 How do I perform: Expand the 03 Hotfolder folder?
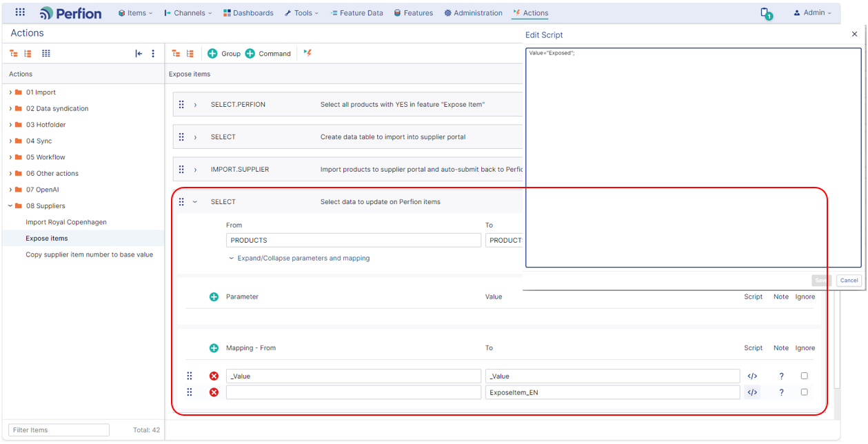[10, 125]
